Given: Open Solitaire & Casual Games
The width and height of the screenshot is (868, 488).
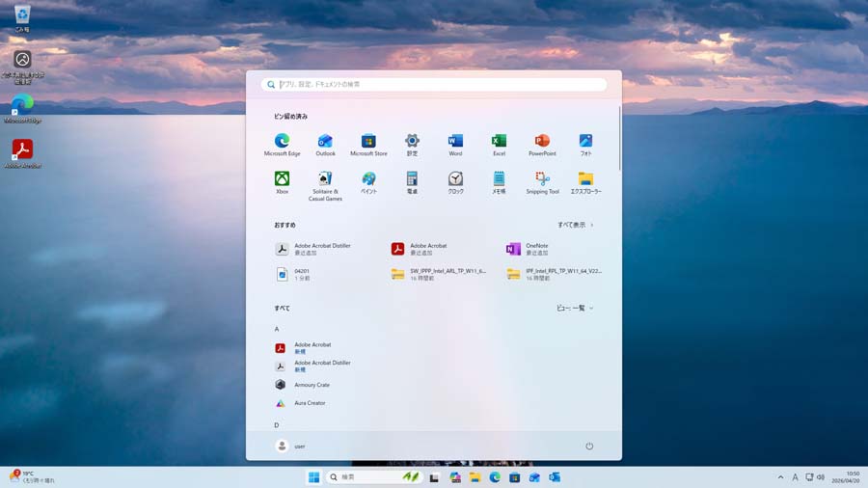Looking at the screenshot, I should [325, 186].
